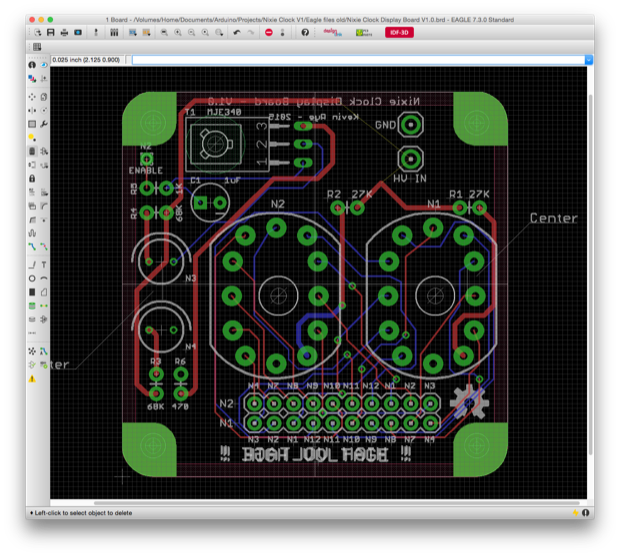Zoom in on the board view
620x556 pixels.
(x=178, y=32)
